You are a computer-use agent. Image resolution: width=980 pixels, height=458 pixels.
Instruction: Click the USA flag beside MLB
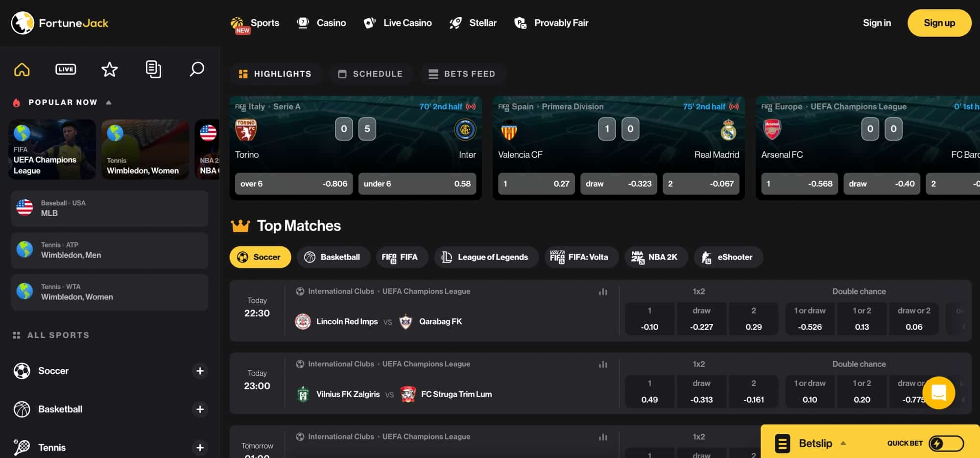24,208
